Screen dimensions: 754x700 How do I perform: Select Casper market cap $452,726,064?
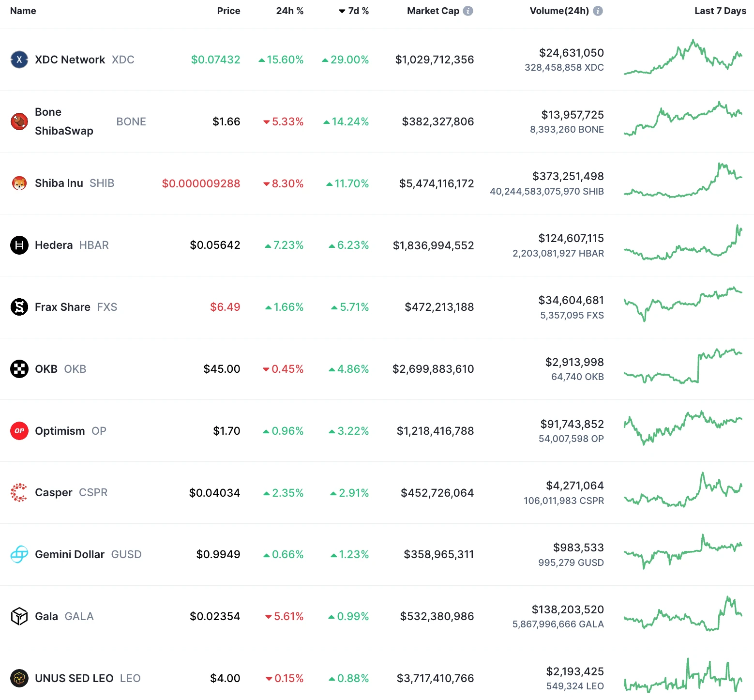click(437, 493)
